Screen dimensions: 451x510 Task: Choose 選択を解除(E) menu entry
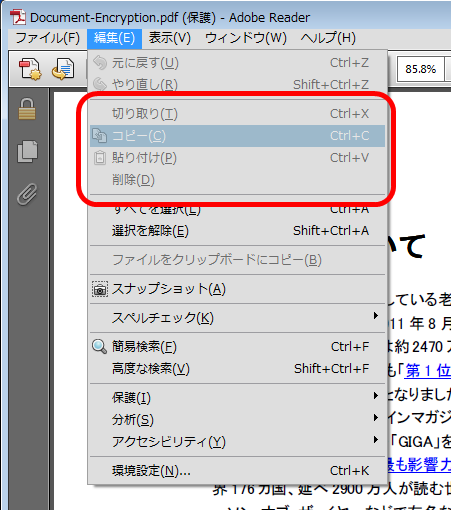pyautogui.click(x=237, y=231)
